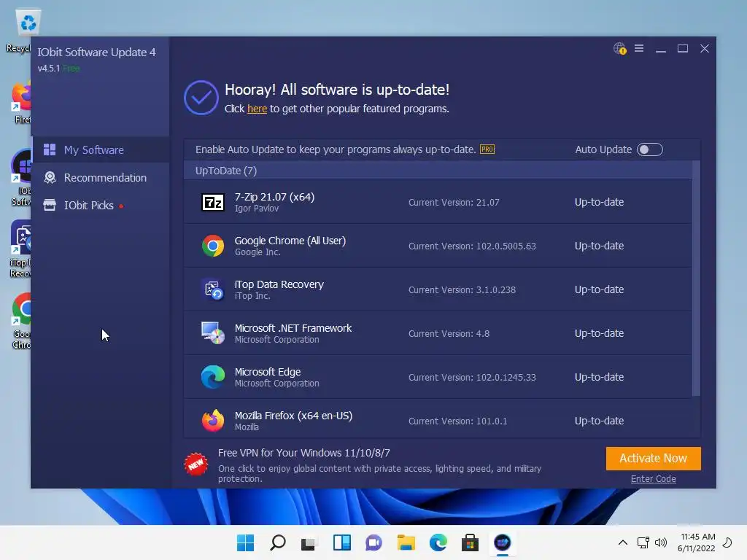Click 'Current Version: 4.8' text

pos(449,334)
